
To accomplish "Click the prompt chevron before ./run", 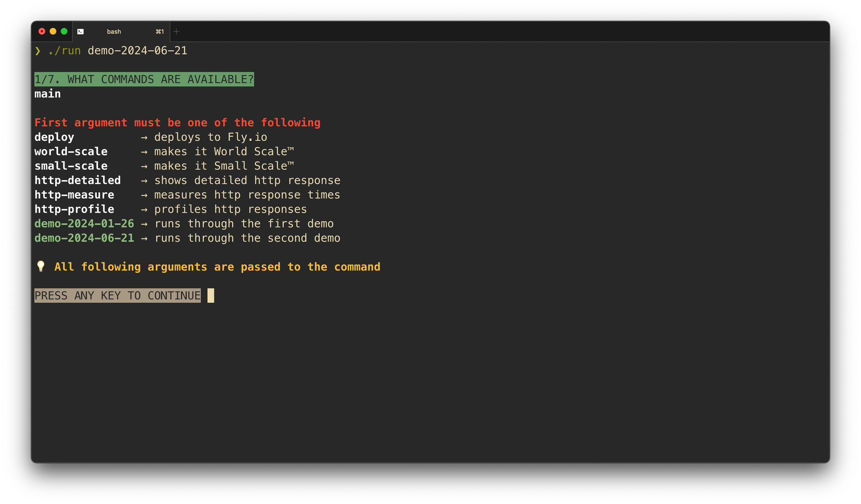I will click(x=38, y=51).
